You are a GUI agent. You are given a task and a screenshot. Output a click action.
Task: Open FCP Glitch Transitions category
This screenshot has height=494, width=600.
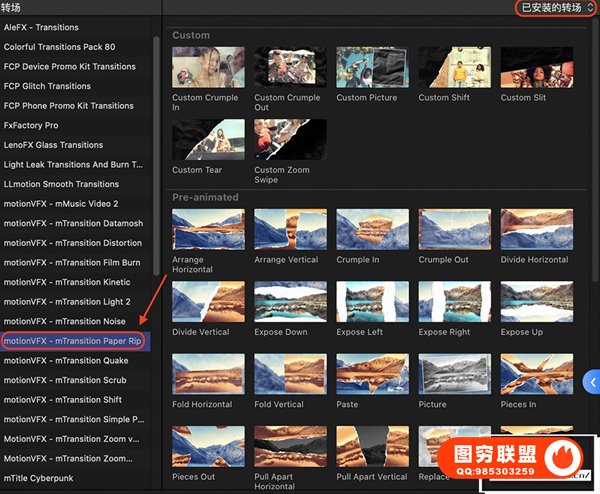click(47, 86)
